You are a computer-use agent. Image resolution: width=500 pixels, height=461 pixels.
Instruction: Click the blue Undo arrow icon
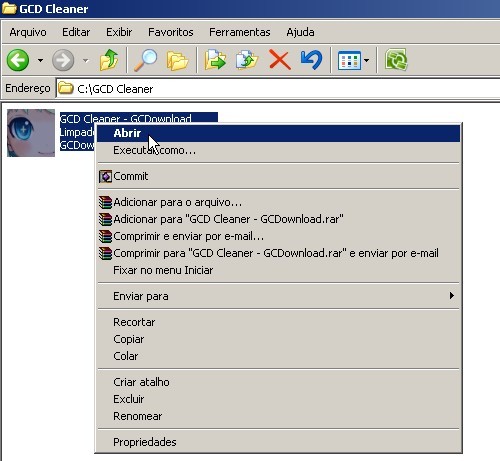pyautogui.click(x=311, y=60)
